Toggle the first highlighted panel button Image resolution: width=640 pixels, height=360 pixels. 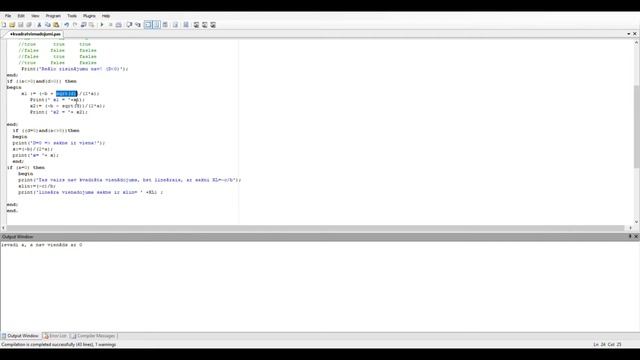click(148, 25)
